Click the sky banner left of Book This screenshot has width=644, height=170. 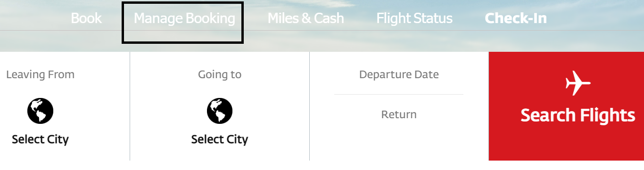point(33,19)
